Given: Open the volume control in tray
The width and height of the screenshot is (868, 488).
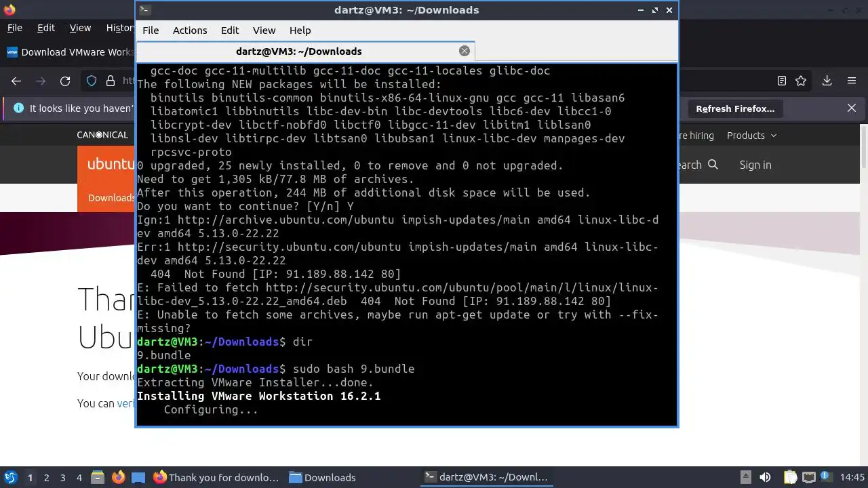Looking at the screenshot, I should click(x=765, y=477).
